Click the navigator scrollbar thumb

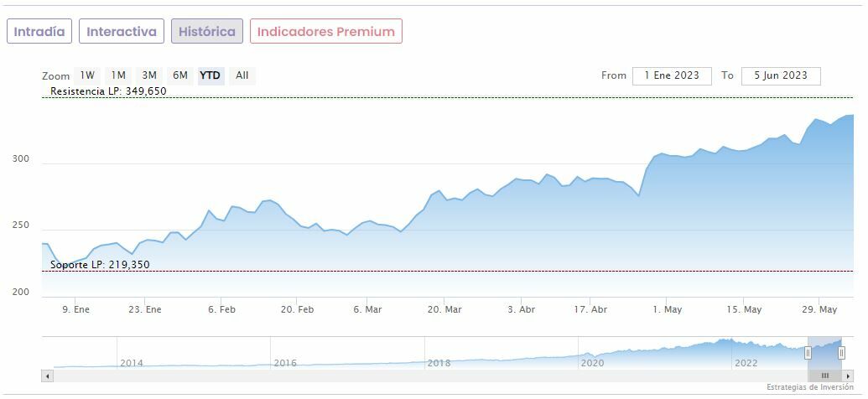[x=825, y=376]
